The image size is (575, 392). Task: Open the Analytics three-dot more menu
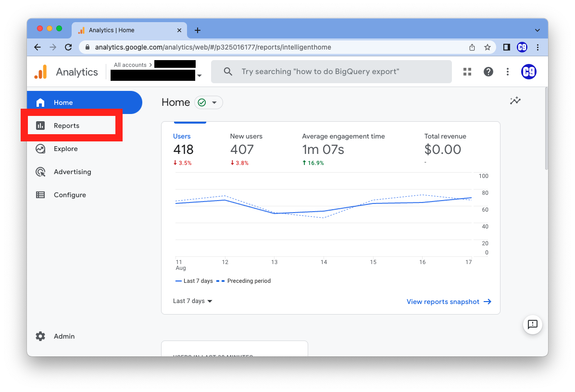tap(508, 72)
